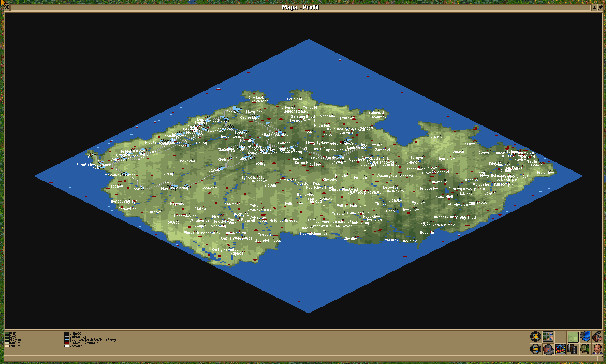606x364 pixels.
Task: Click the Marianske Lazne town label
Action: [x=120, y=175]
